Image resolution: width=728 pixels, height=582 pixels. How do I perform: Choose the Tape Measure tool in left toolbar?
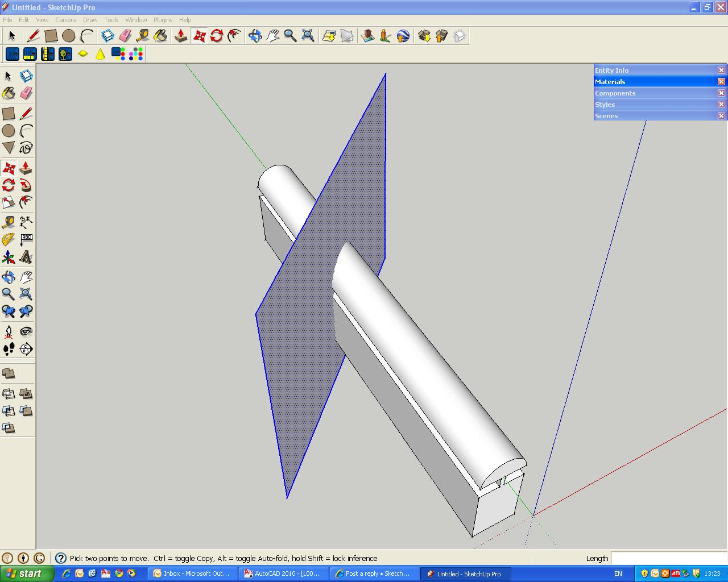pos(9,222)
